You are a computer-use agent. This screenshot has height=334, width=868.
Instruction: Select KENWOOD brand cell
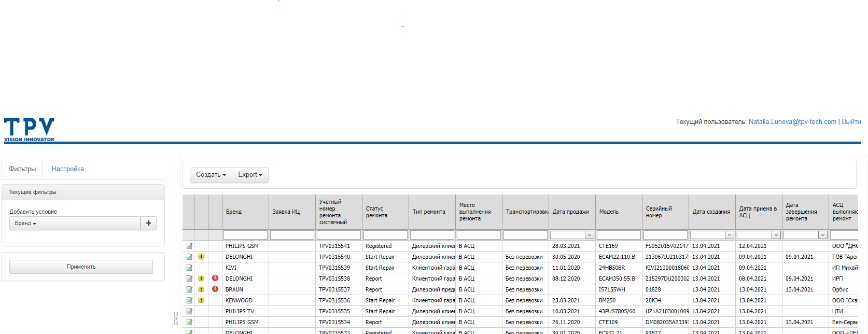[245, 300]
